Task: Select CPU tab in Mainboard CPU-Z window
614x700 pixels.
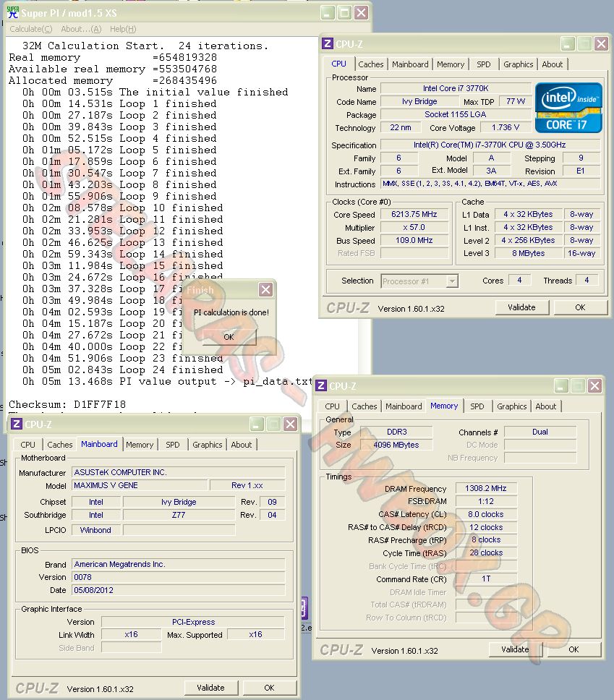Action: click(27, 445)
